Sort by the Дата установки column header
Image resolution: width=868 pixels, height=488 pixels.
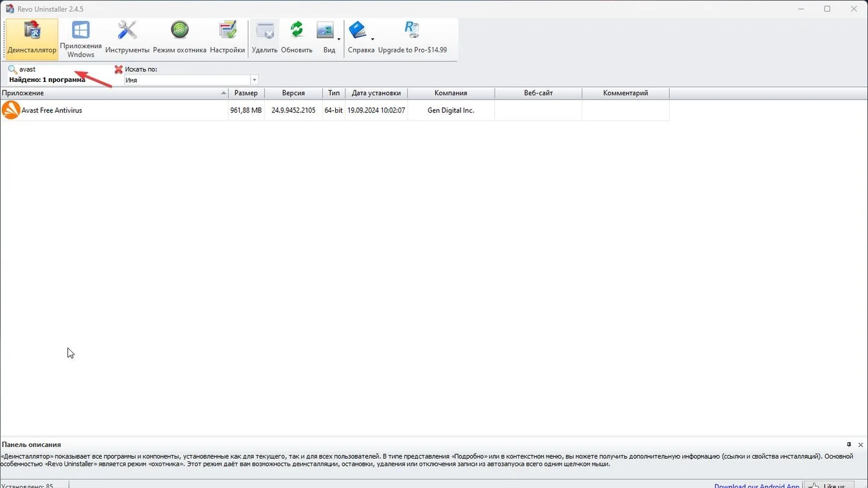point(376,93)
